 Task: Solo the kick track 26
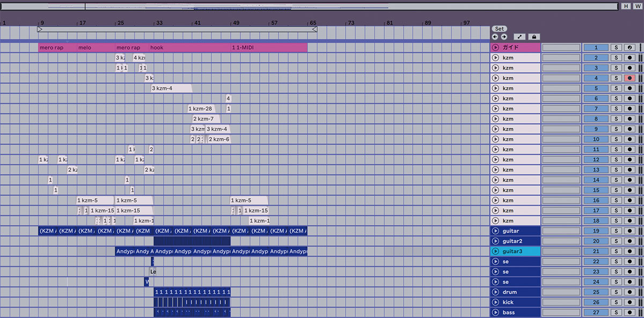pyautogui.click(x=617, y=302)
